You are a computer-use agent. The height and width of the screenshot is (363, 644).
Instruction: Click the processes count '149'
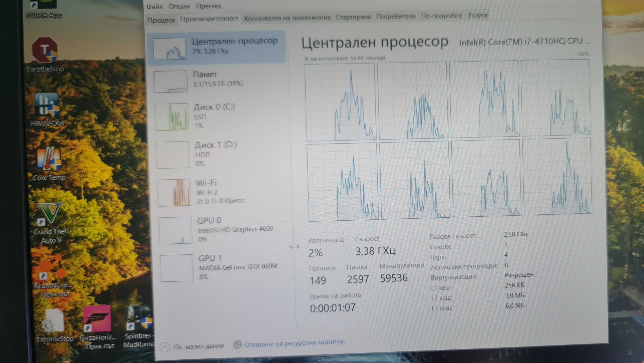click(x=318, y=280)
